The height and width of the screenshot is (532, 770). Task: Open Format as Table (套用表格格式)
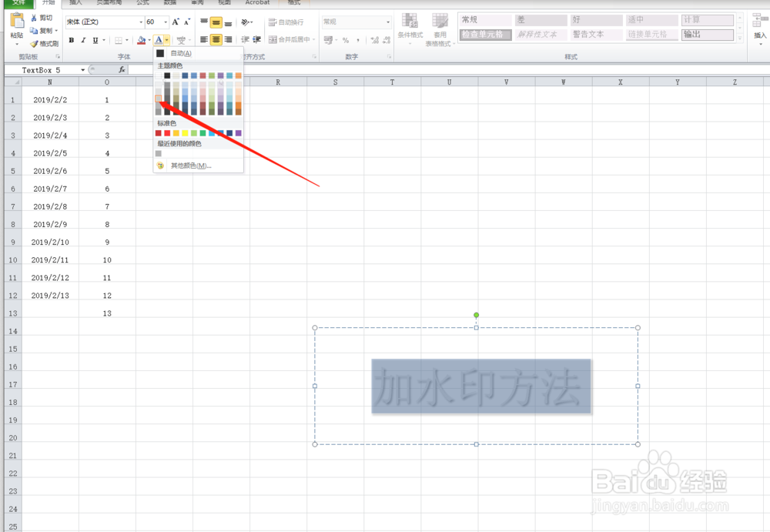coord(440,29)
